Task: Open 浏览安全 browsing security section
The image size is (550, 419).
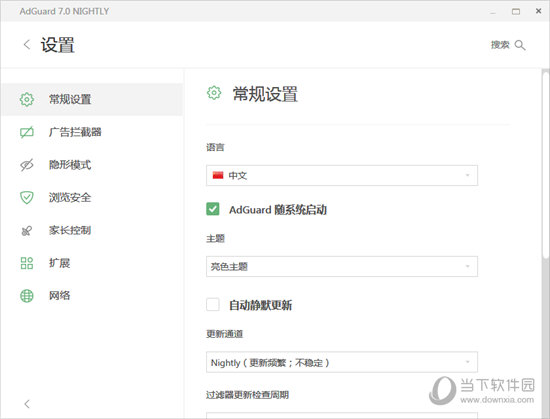Action: [92, 197]
